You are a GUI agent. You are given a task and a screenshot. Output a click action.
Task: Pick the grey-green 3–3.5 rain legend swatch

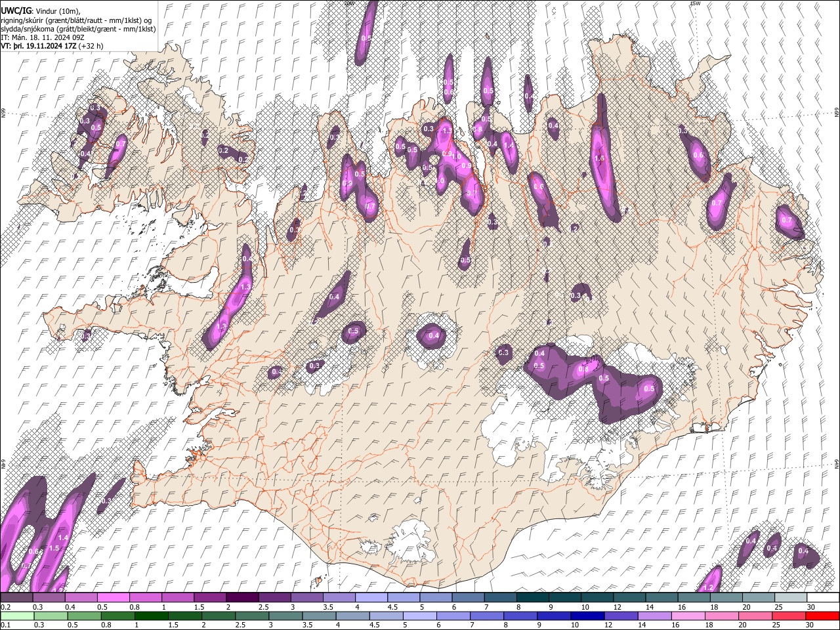tap(285, 616)
